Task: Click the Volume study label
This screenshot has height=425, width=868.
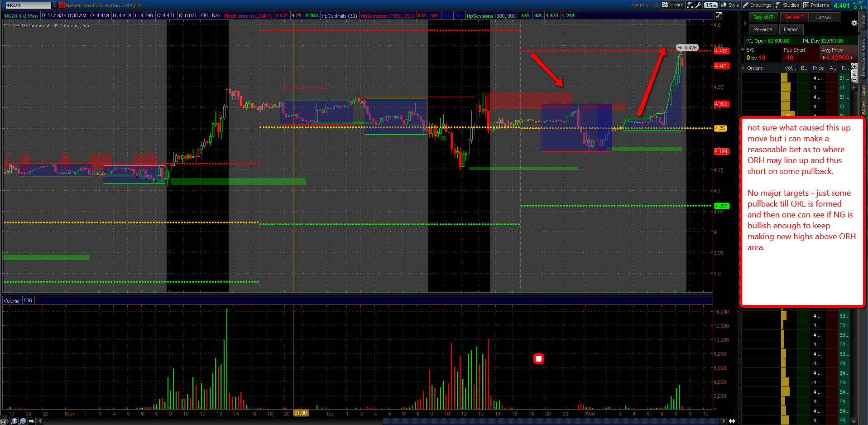Action: point(12,301)
